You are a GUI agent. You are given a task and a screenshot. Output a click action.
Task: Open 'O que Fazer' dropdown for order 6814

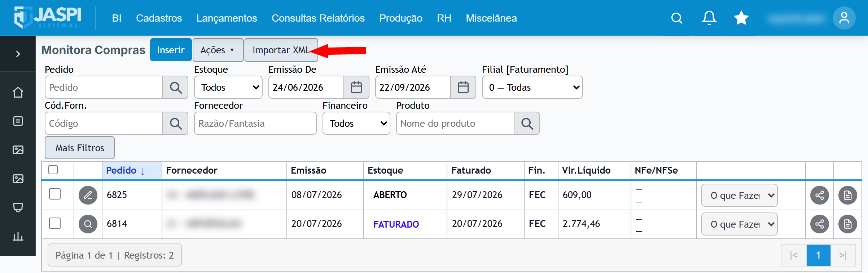click(x=739, y=224)
